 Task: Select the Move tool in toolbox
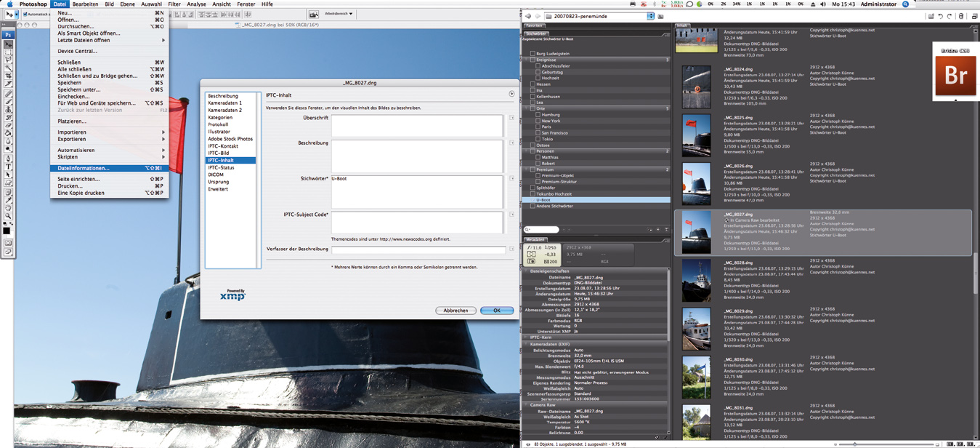coord(9,45)
